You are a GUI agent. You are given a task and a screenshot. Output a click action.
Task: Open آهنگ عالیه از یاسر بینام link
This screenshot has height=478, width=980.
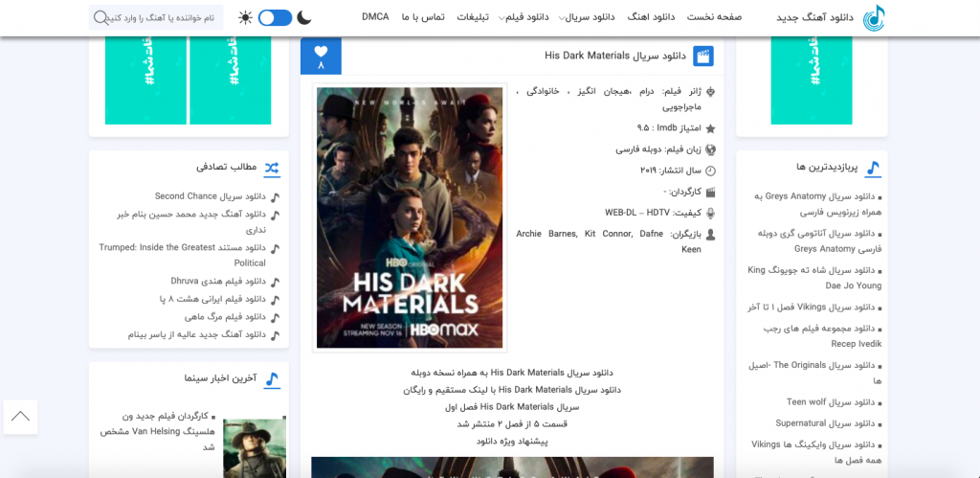click(197, 334)
